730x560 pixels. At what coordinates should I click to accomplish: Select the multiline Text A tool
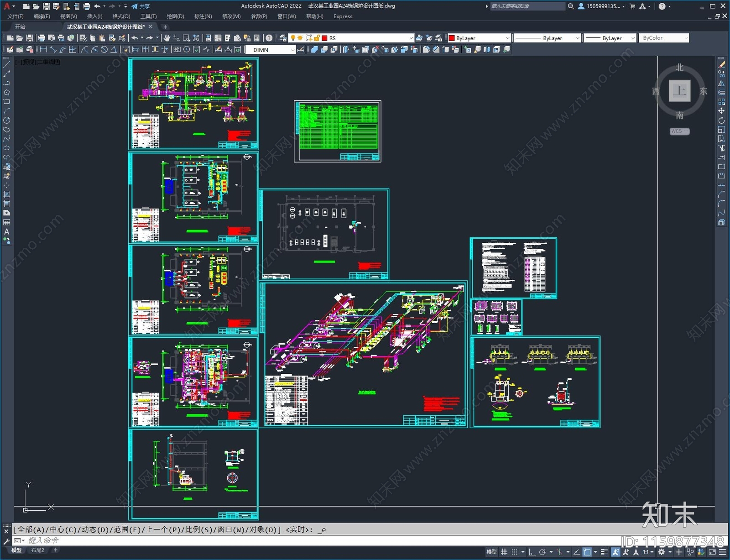tap(6, 231)
